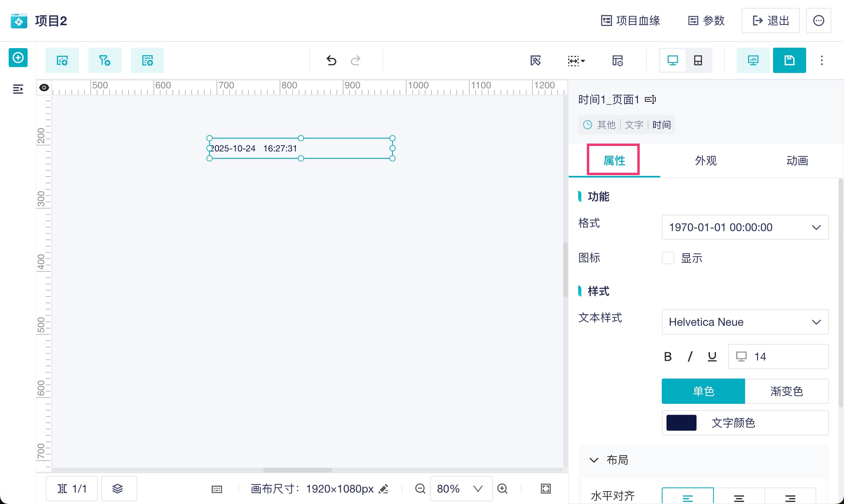Click fit-to-screen icon in bottom bar
The width and height of the screenshot is (844, 504).
545,489
